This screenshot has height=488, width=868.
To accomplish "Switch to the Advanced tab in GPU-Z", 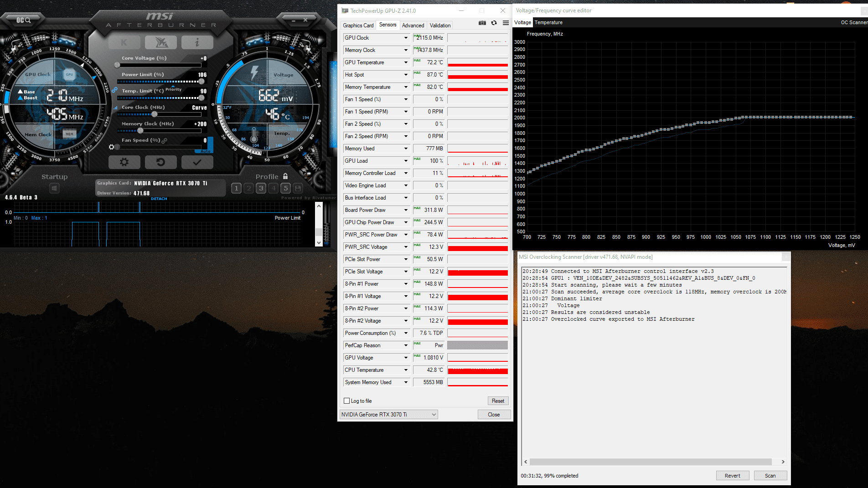I will tap(413, 26).
